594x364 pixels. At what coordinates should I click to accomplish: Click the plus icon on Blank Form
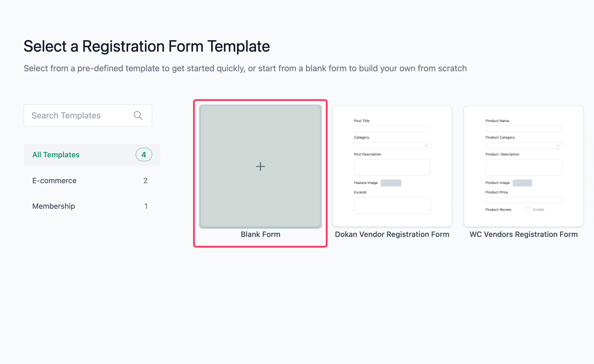click(260, 167)
